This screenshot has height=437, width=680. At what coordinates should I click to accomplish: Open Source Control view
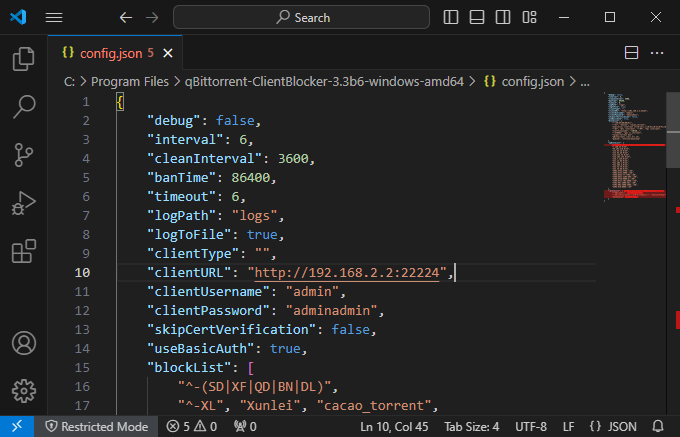[23, 155]
